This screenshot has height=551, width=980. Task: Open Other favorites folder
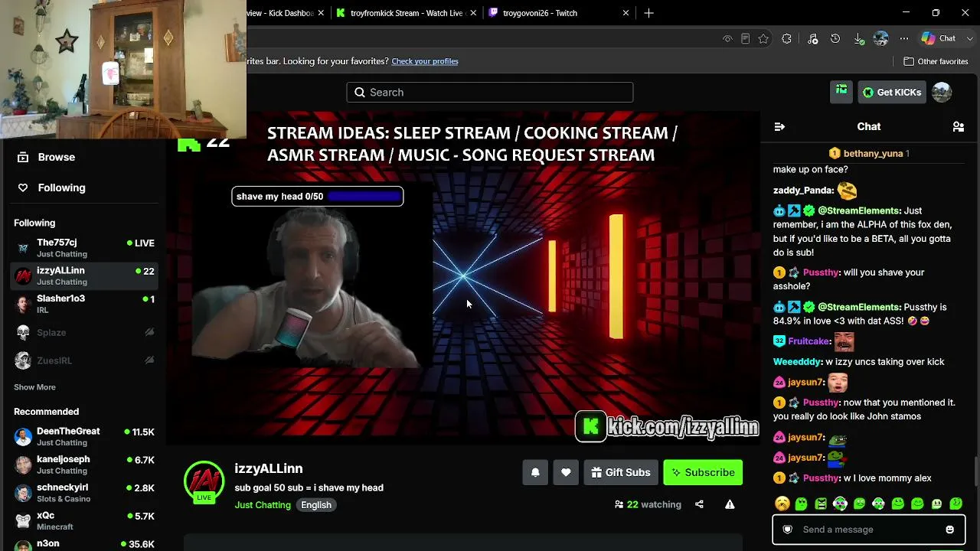click(x=936, y=61)
